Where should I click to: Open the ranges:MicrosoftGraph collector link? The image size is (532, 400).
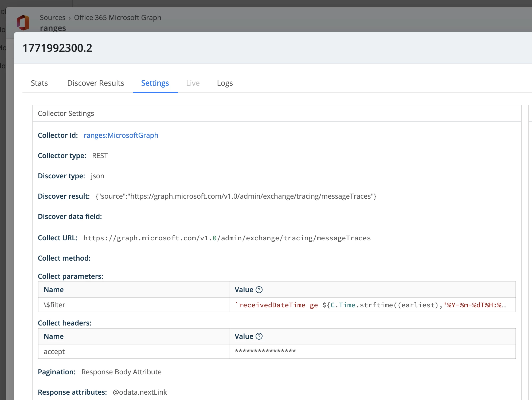tap(121, 135)
